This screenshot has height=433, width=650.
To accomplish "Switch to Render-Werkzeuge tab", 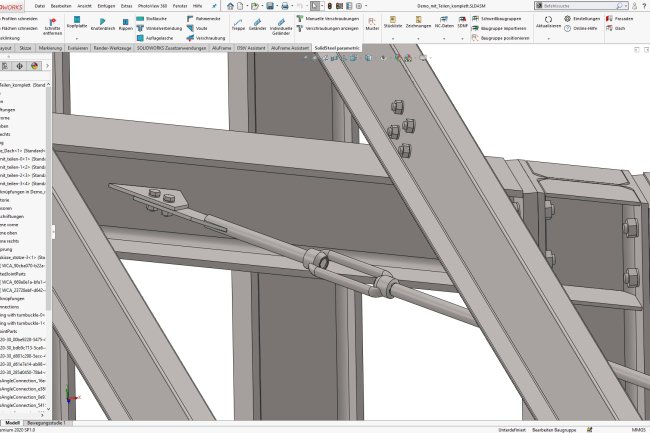I will pyautogui.click(x=112, y=48).
